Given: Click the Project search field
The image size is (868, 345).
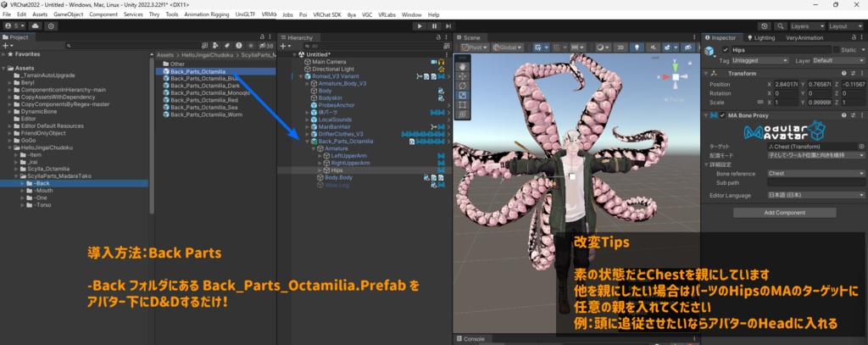Looking at the screenshot, I should tap(133, 46).
